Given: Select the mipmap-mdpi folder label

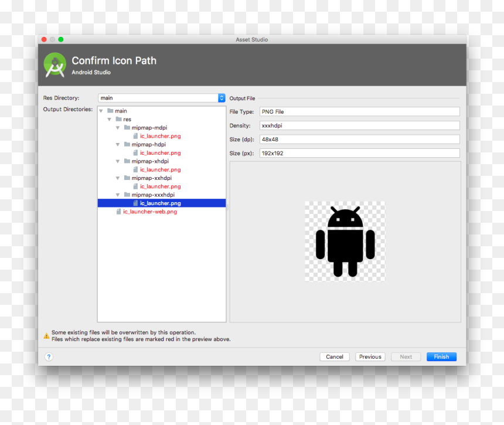Looking at the screenshot, I should tap(149, 128).
